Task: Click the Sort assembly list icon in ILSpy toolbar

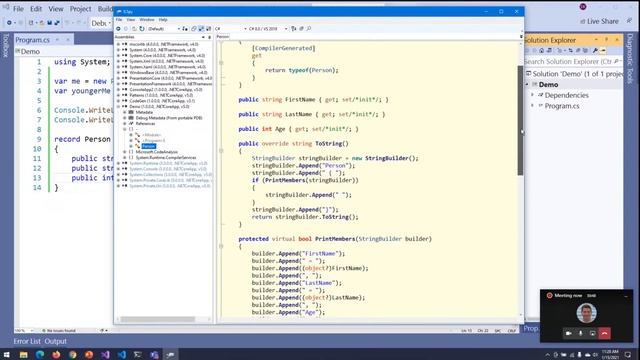Action: [293, 29]
